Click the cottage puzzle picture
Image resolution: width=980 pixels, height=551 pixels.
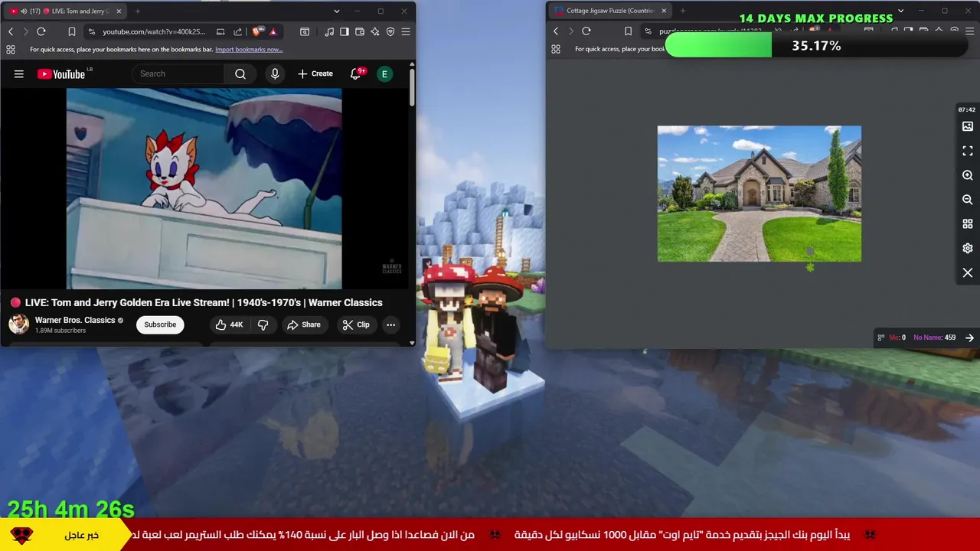(759, 194)
